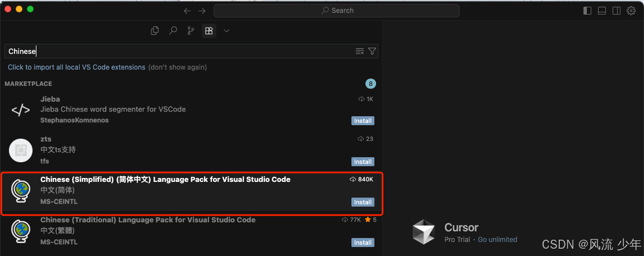The image size is (644, 256).
Task: Minimize the window with yellow button
Action: click(19, 9)
